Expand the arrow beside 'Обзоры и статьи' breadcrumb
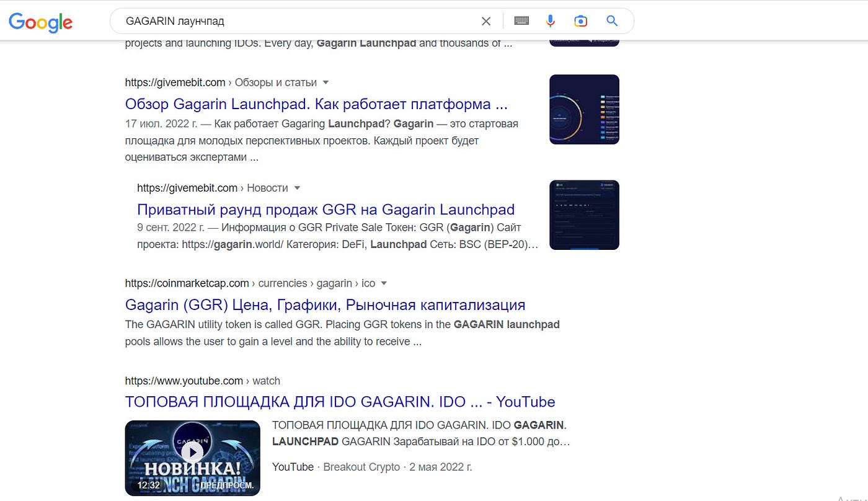This screenshot has height=501, width=868. (326, 82)
